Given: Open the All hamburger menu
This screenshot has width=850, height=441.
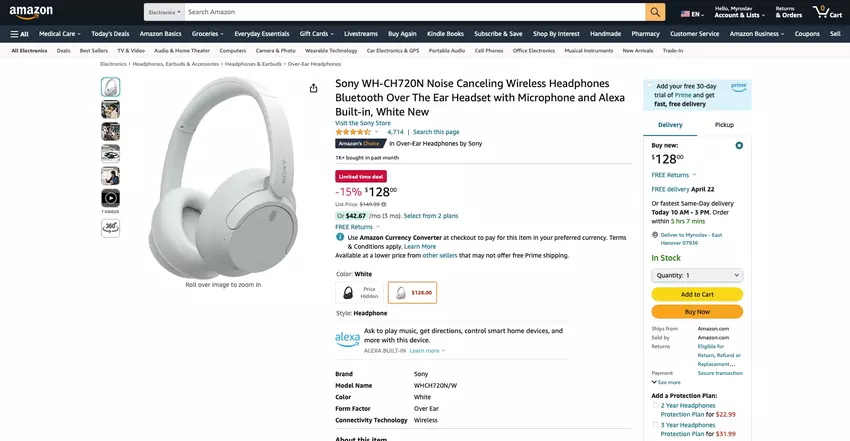Looking at the screenshot, I should [19, 34].
